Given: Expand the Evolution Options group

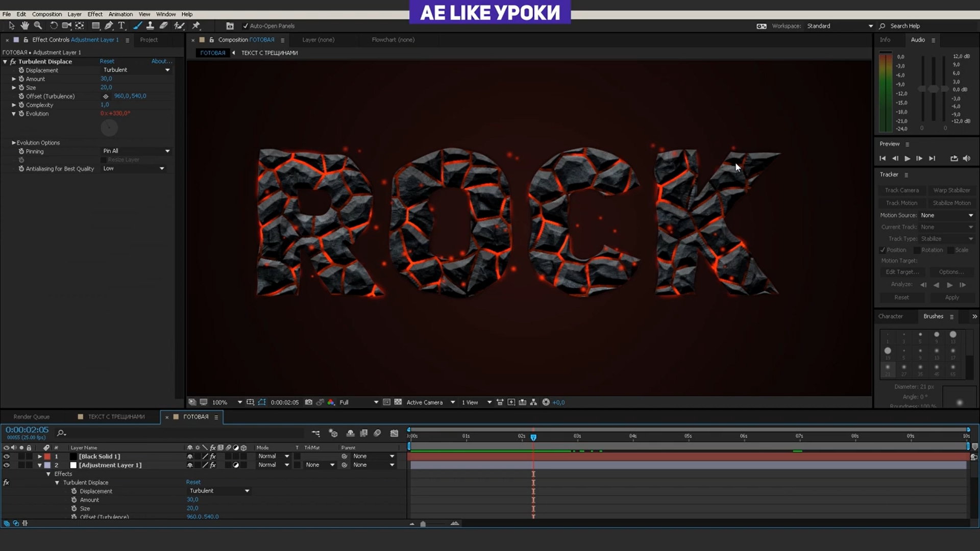Looking at the screenshot, I should (14, 143).
